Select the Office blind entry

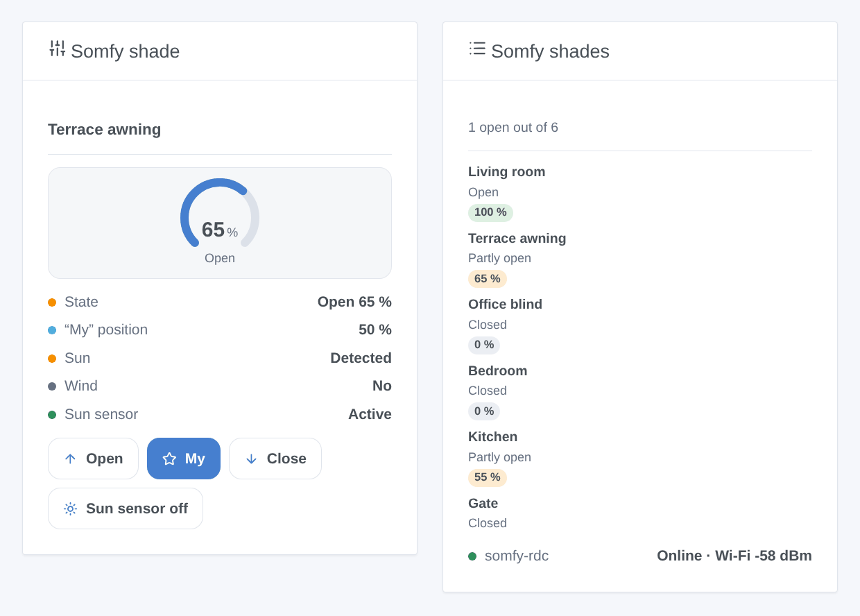point(640,325)
